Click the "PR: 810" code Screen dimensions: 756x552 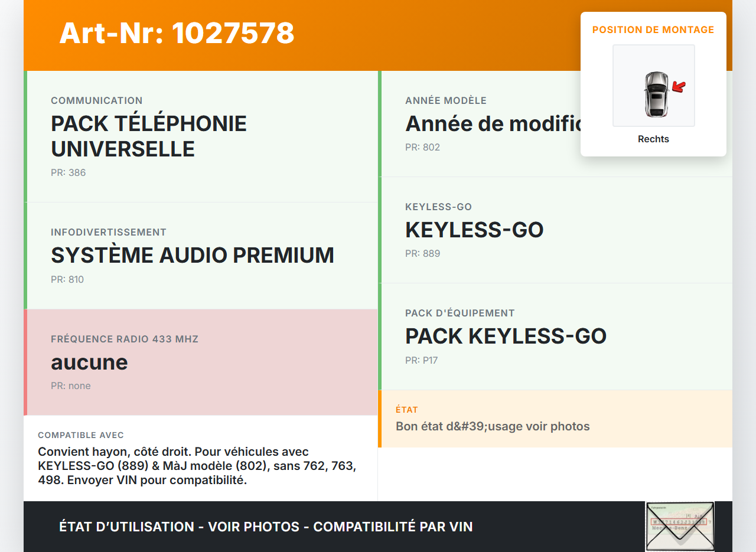(67, 280)
